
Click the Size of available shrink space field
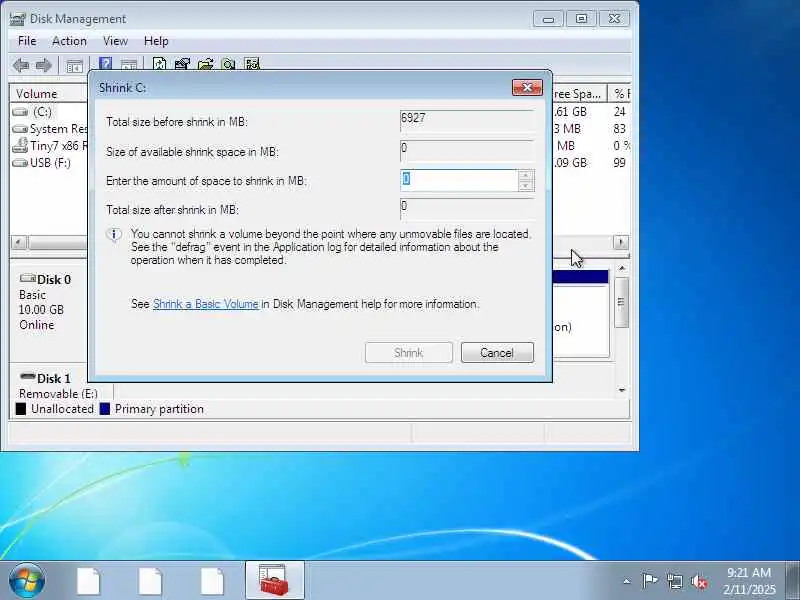[467, 152]
